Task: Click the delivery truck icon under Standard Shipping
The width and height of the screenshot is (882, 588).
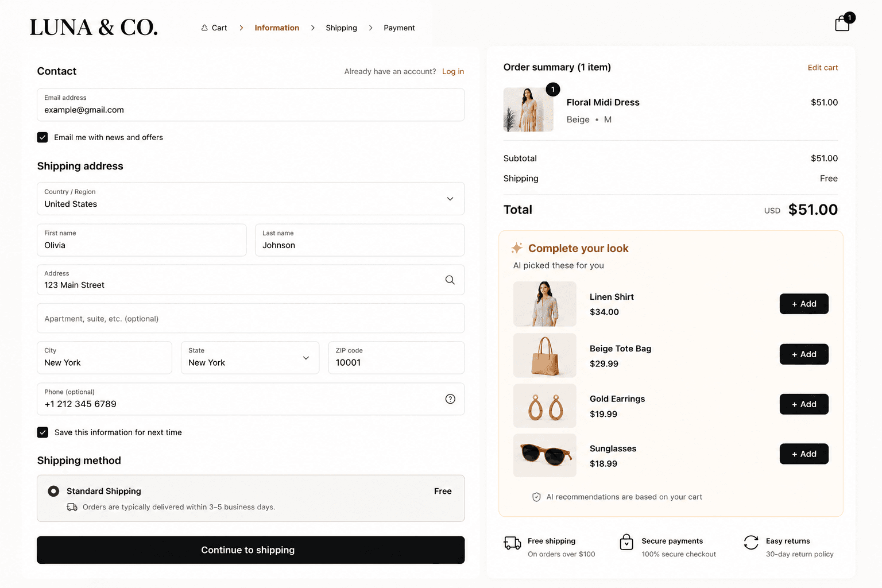Action: click(72, 507)
